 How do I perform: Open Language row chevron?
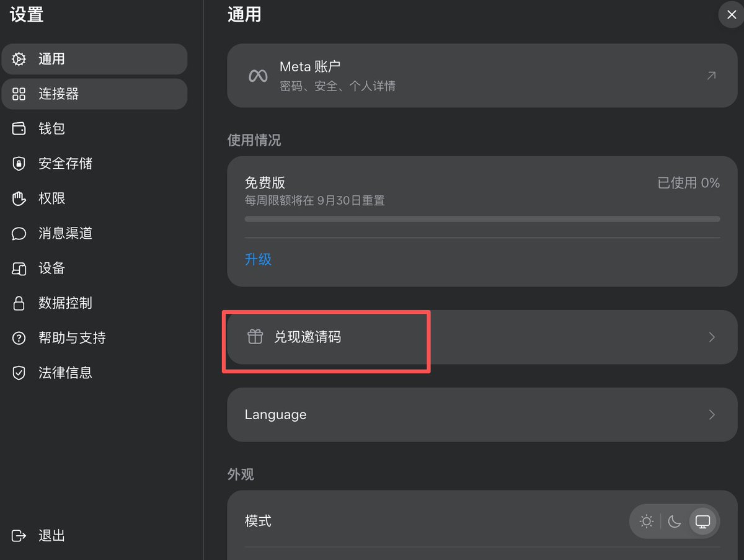[x=712, y=415]
